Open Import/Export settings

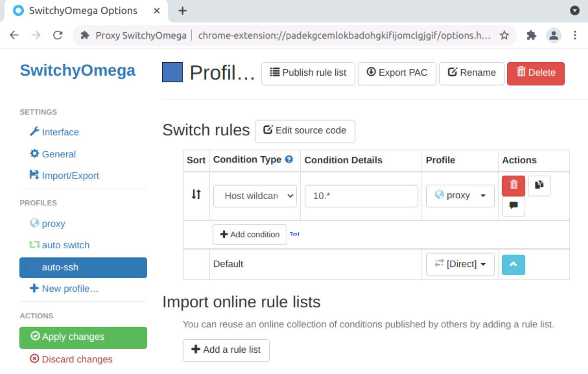point(64,175)
